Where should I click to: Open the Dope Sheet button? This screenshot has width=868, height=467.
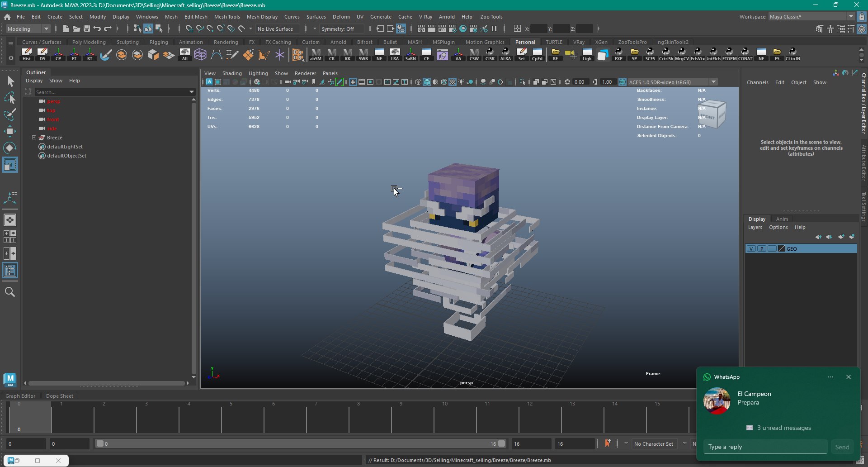coord(59,396)
